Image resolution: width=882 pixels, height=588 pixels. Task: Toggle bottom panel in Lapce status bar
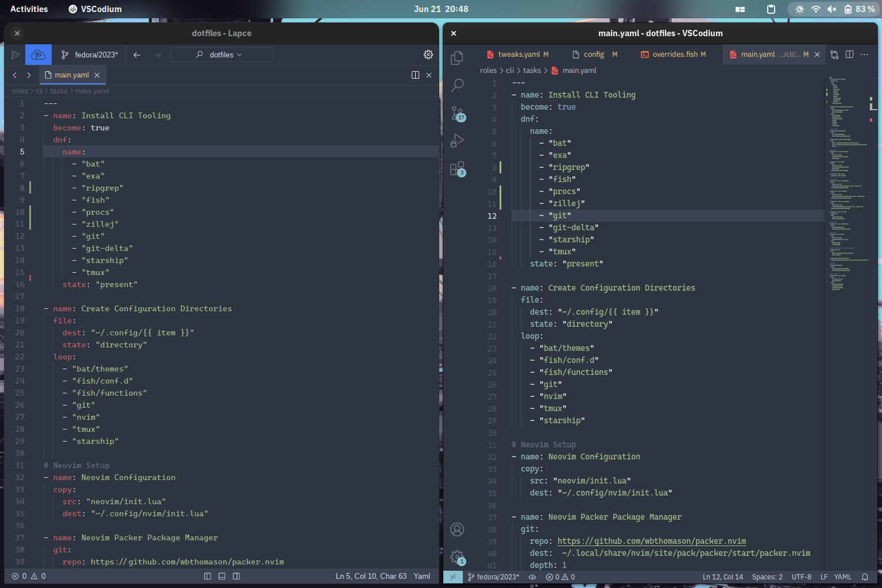coord(222,576)
